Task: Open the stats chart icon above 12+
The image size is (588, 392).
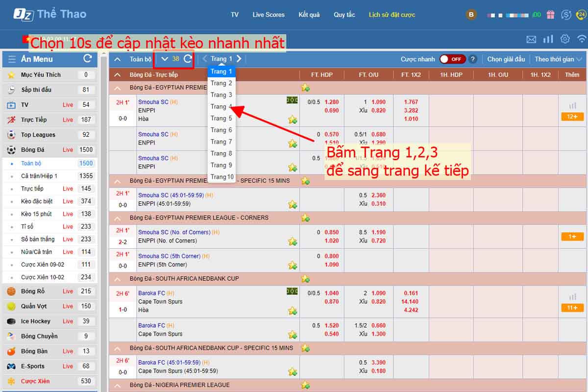Action: click(572, 105)
